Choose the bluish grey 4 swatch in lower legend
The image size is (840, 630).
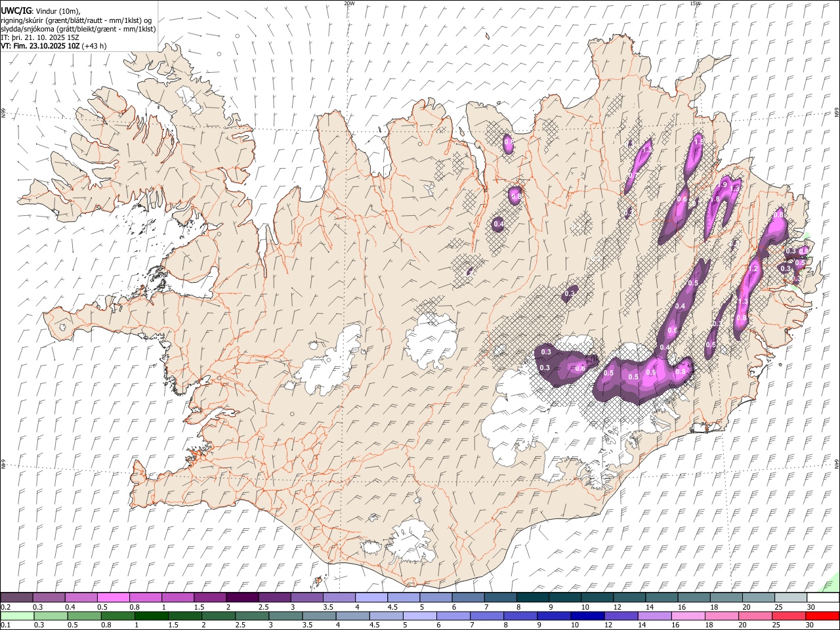(352, 616)
